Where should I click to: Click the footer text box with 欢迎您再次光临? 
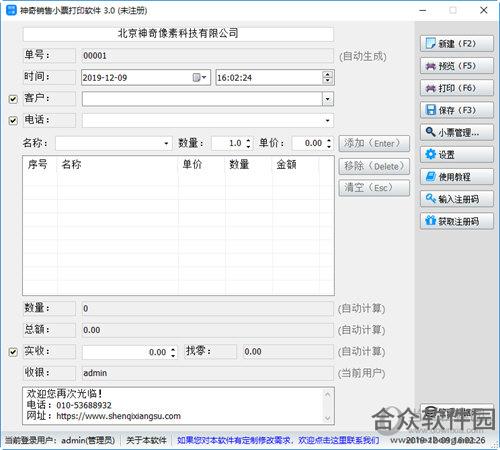[178, 406]
